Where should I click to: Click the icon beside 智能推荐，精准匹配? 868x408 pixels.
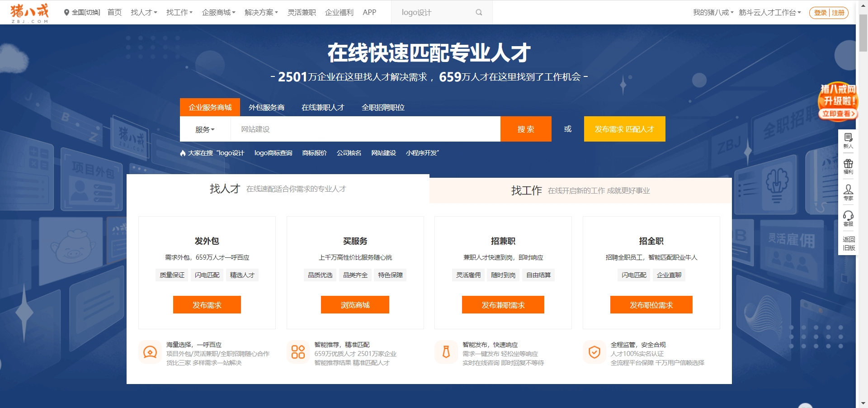tap(298, 352)
